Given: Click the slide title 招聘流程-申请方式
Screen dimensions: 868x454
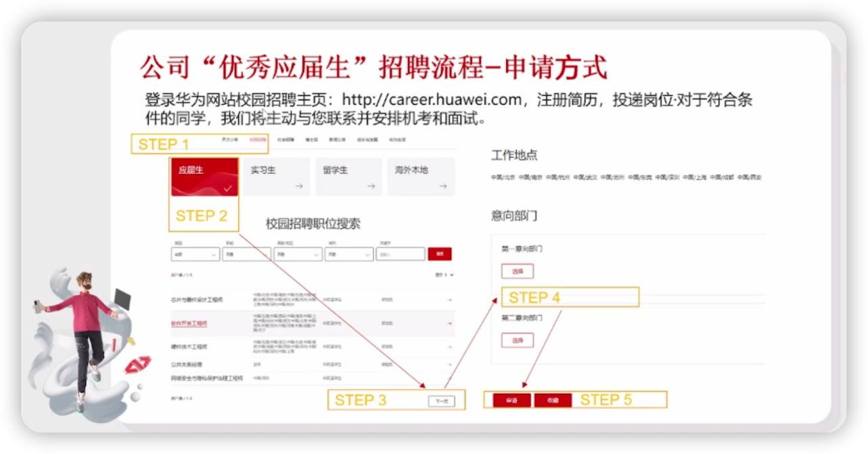Looking at the screenshot, I should [493, 68].
